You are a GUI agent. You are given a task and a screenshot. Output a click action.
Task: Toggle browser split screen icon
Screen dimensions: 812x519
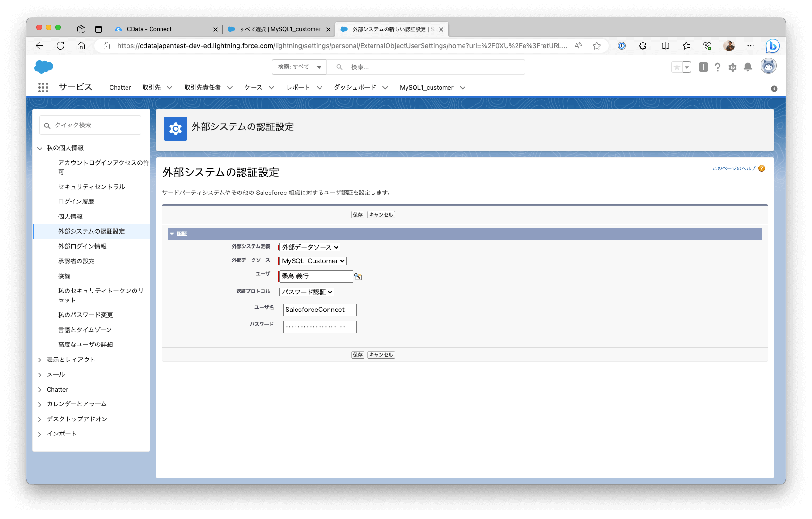point(666,46)
